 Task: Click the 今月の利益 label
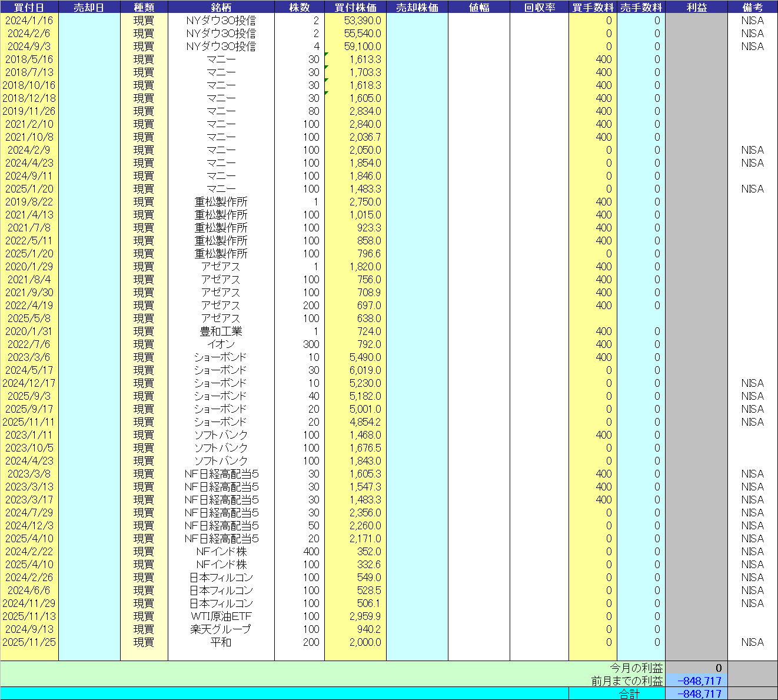[x=636, y=668]
